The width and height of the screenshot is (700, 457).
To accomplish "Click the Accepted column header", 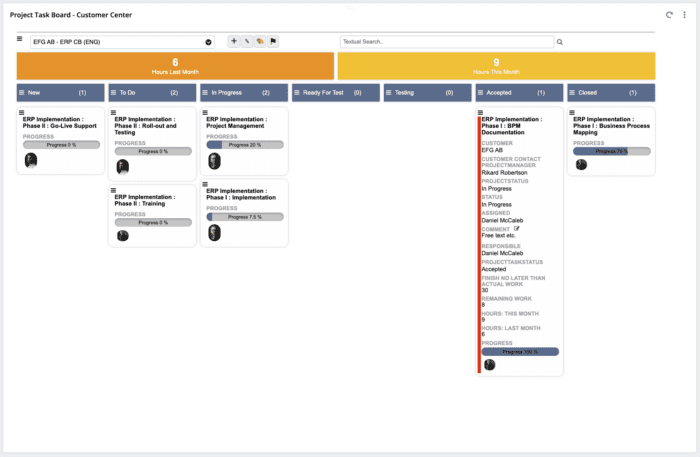I will [519, 92].
